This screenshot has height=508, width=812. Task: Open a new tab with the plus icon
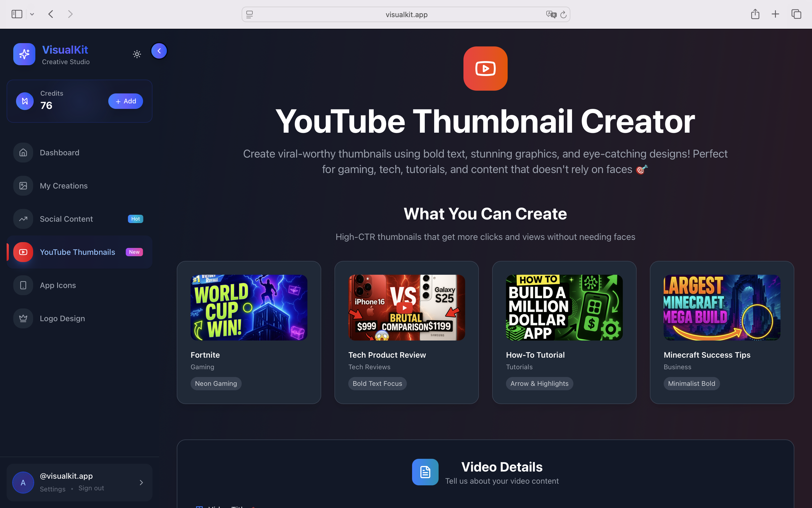point(776,14)
